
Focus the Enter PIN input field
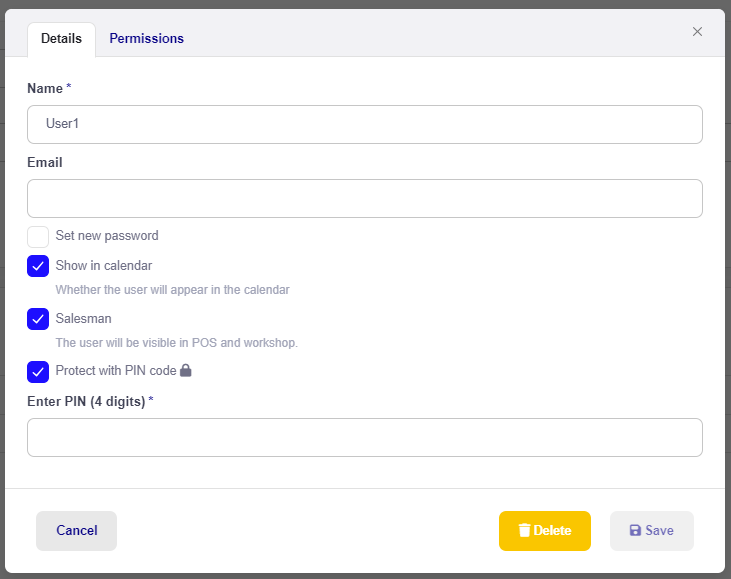[x=365, y=437]
